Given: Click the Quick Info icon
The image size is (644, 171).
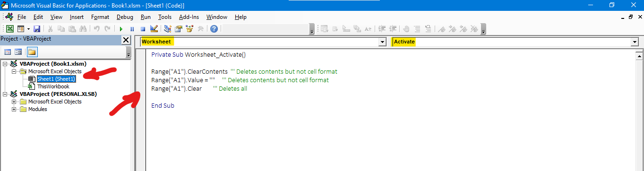Looking at the screenshot, I should (x=346, y=29).
